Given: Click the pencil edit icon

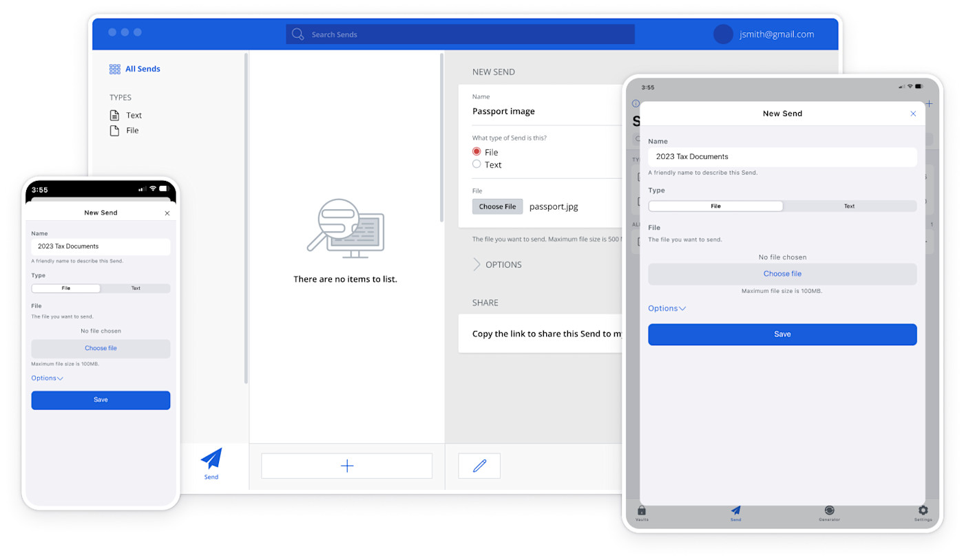Looking at the screenshot, I should [x=479, y=466].
